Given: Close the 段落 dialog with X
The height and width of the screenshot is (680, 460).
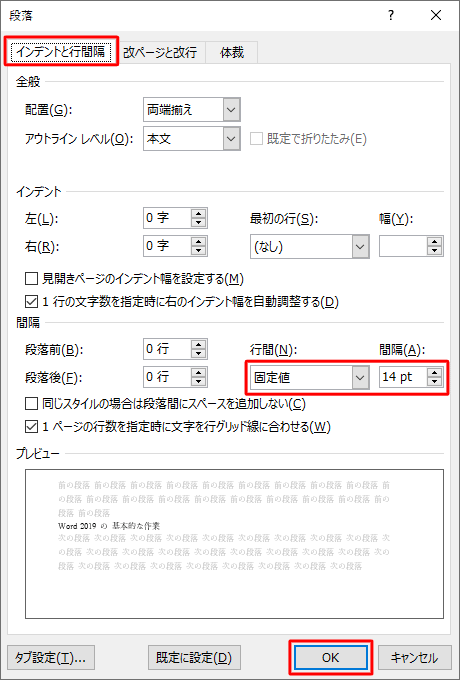Looking at the screenshot, I should [x=436, y=16].
